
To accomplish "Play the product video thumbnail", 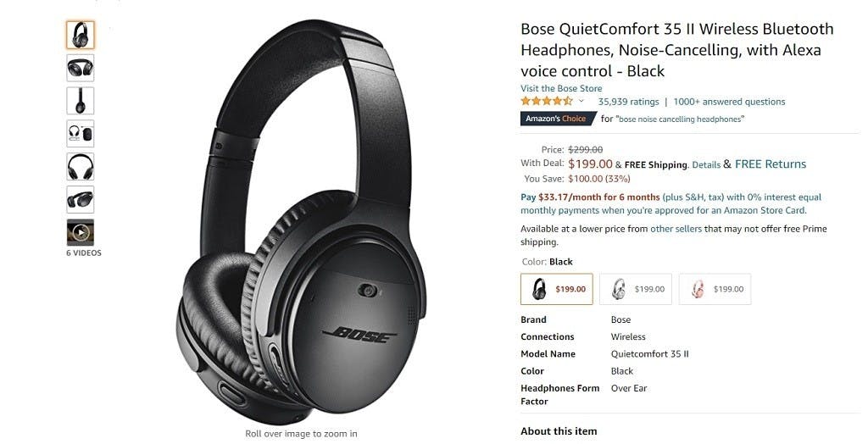I will [81, 232].
